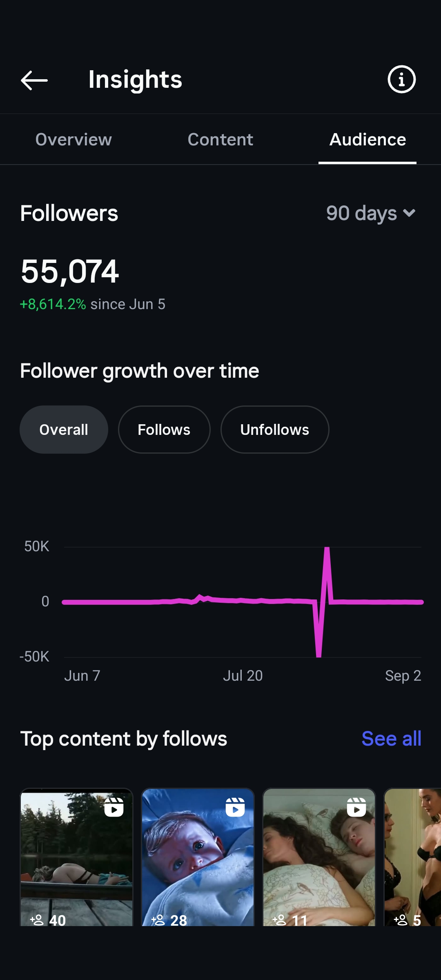The image size is (441, 980).
Task: Tap the back arrow icon
Action: pyautogui.click(x=34, y=80)
